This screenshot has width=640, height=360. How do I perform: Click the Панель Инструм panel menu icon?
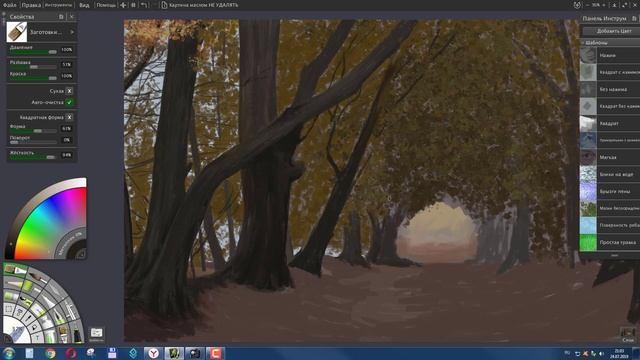point(634,18)
